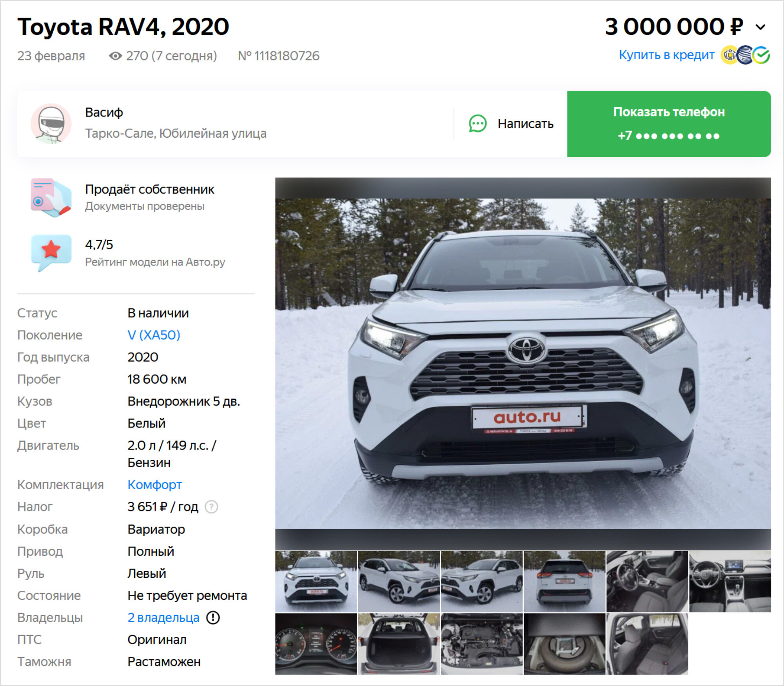The width and height of the screenshot is (784, 686).
Task: Open the main front-view car photo
Action: coord(523,364)
